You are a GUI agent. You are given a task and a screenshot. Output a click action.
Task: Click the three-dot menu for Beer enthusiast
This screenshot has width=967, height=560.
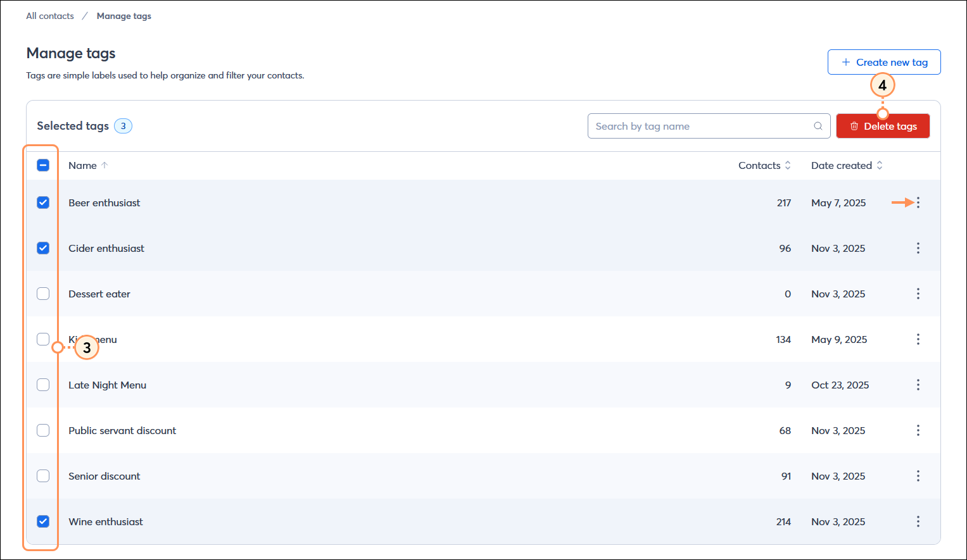tap(918, 202)
